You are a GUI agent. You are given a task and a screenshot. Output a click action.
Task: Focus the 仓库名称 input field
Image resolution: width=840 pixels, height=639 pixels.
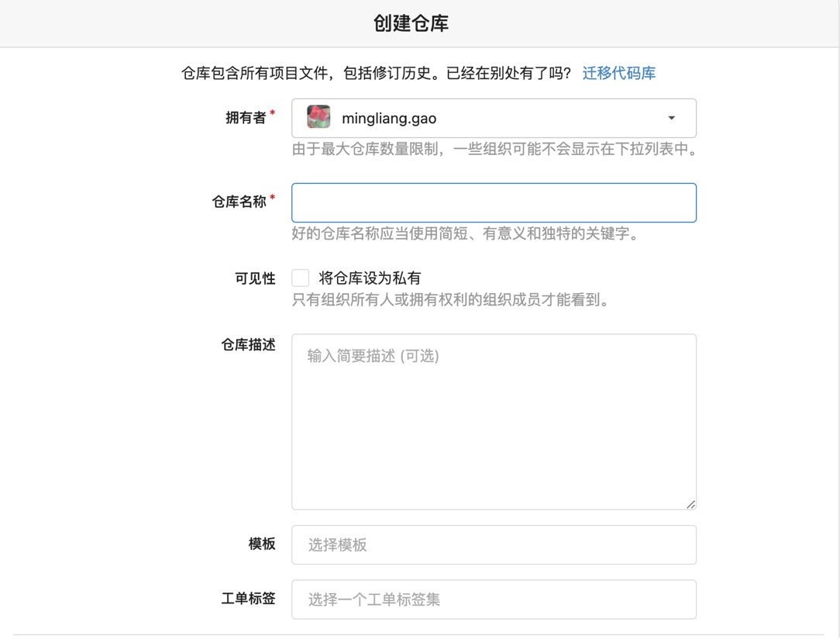[494, 202]
